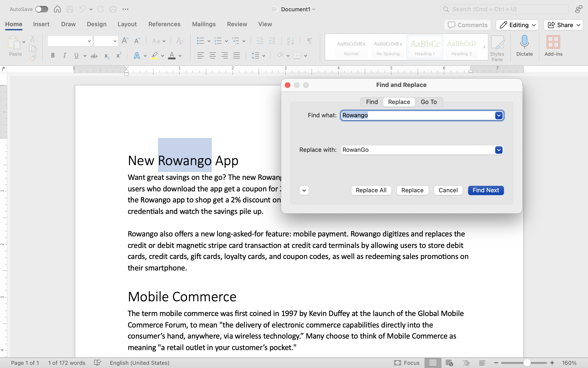This screenshot has height=368, width=588.
Task: Click the Copy icon
Action: pos(33,48)
